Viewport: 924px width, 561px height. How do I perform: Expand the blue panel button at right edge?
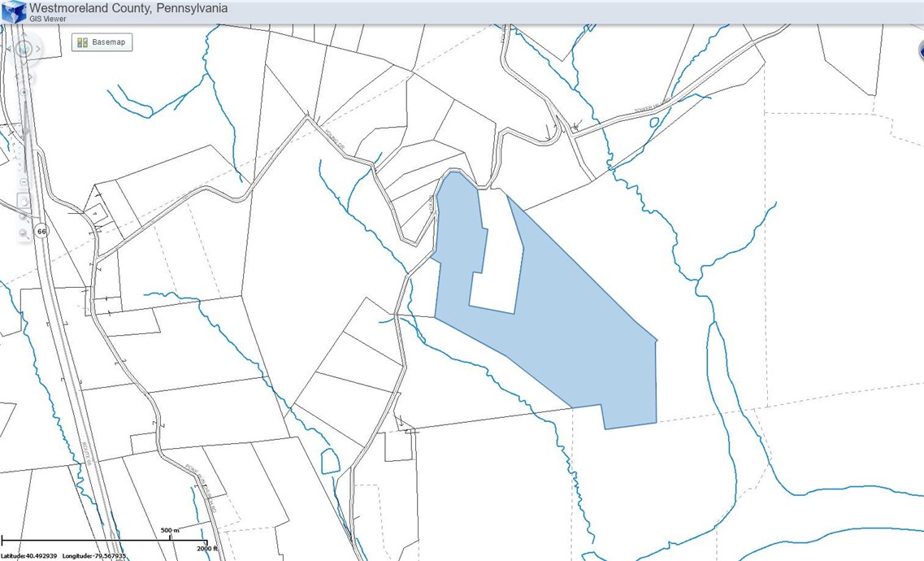tap(921, 50)
